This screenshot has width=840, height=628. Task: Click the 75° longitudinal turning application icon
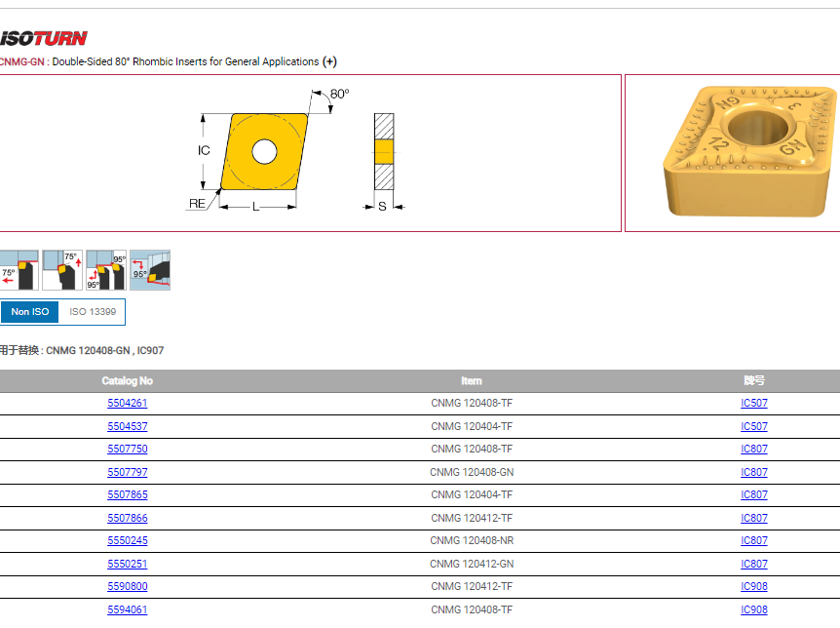(x=19, y=269)
